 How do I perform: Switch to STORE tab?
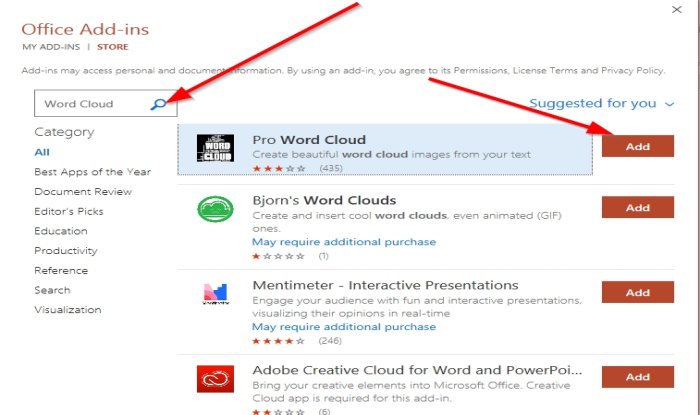[x=112, y=47]
